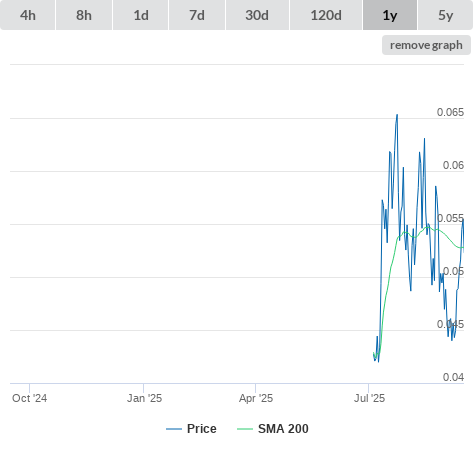Click the 0.04 y-axis label

(453, 377)
